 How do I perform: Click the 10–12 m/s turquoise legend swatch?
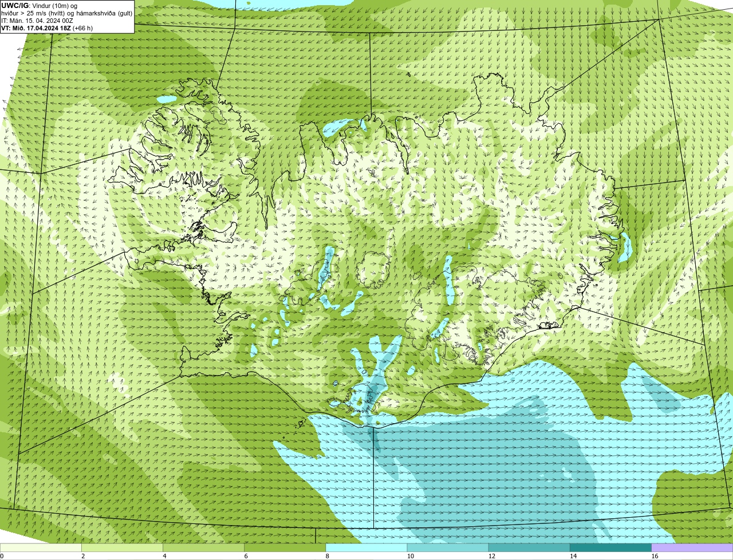pyautogui.click(x=448, y=547)
